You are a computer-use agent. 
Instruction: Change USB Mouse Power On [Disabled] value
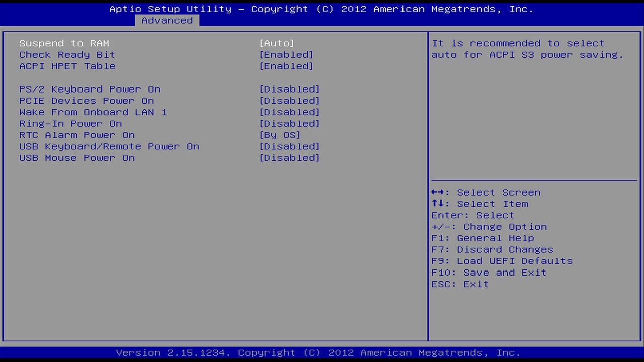[289, 158]
